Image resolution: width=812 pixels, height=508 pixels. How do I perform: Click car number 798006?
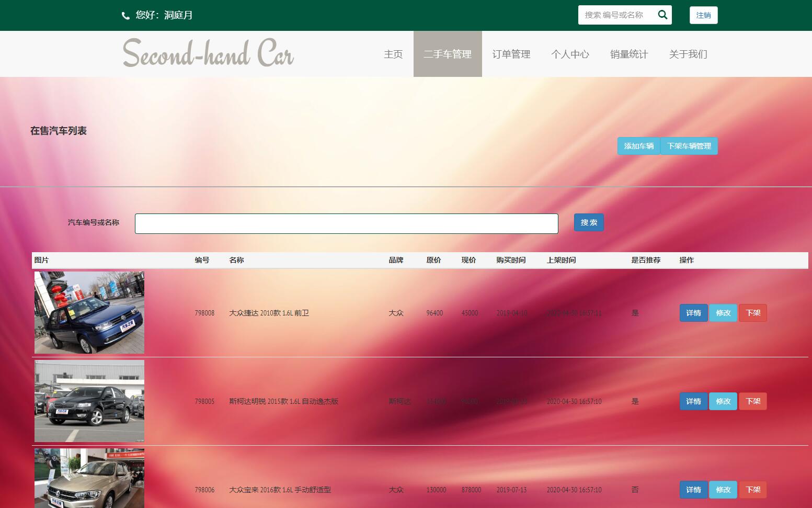[x=204, y=490]
